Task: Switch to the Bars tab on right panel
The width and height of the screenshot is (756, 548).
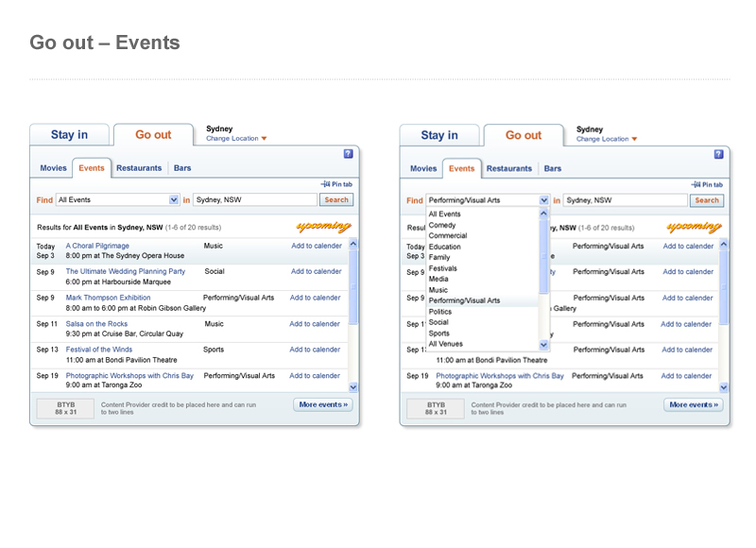Action: point(553,167)
